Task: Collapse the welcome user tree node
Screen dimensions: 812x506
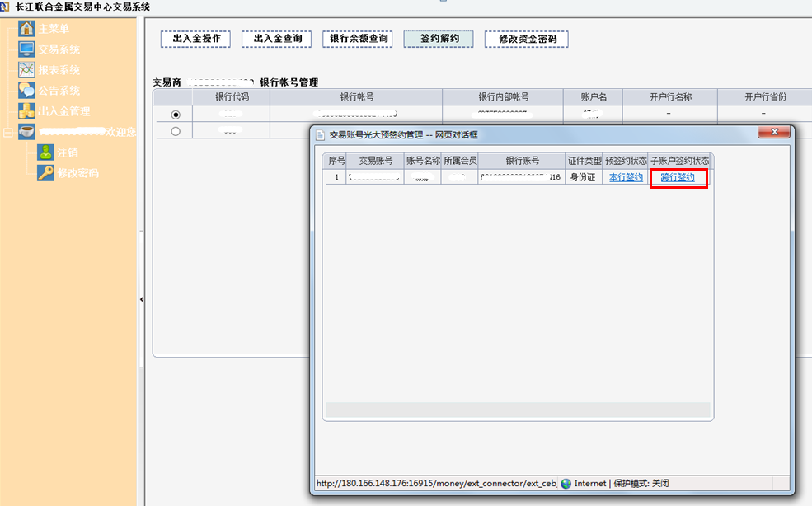Action: (x=8, y=132)
